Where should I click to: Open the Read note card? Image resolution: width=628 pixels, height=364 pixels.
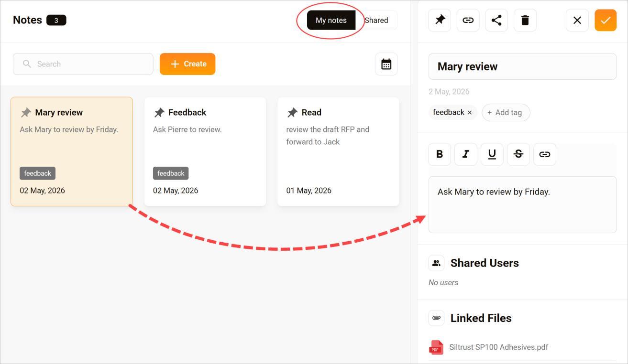tap(338, 151)
